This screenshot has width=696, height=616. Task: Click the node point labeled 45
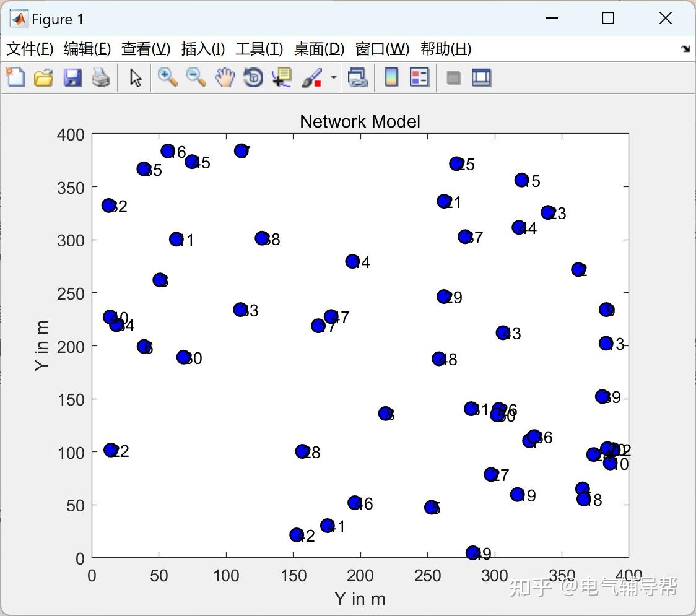192,162
